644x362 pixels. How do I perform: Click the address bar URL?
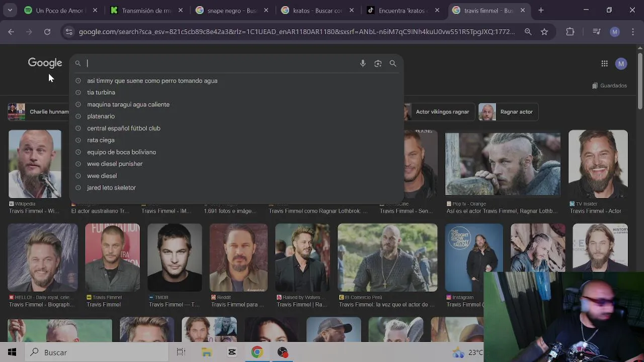(x=297, y=32)
